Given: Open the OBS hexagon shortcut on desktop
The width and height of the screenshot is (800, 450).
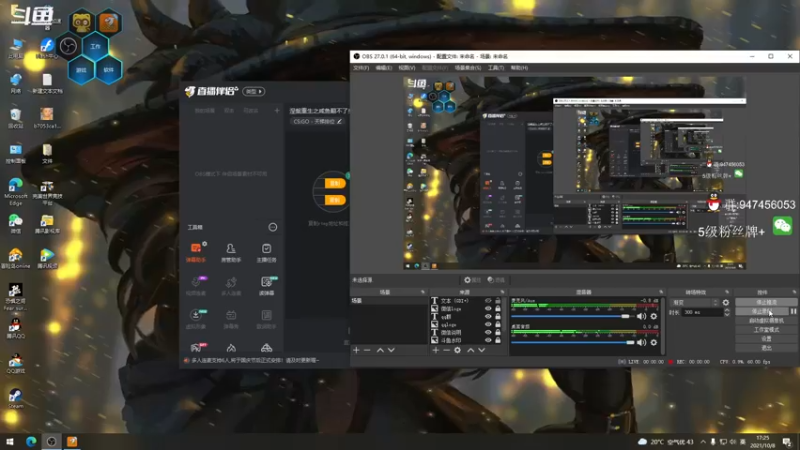Looking at the screenshot, I should [x=68, y=46].
